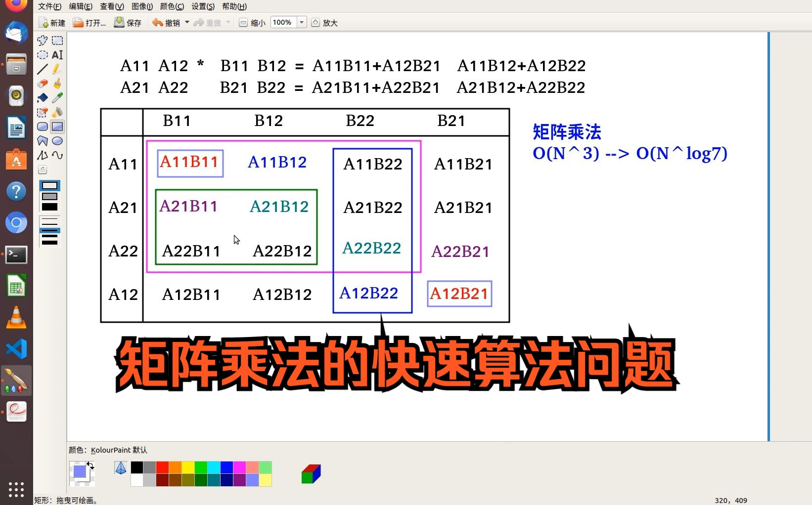Pick the black palette swatch

click(x=137, y=467)
